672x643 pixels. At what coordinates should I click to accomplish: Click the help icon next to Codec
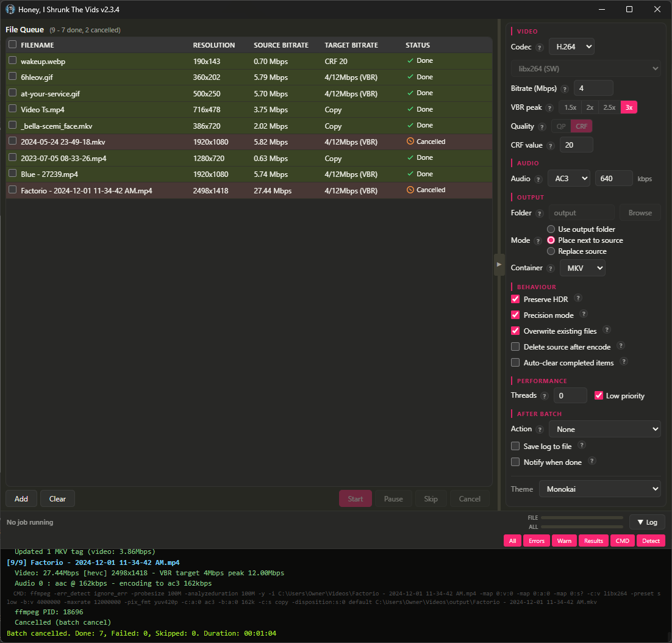point(539,48)
